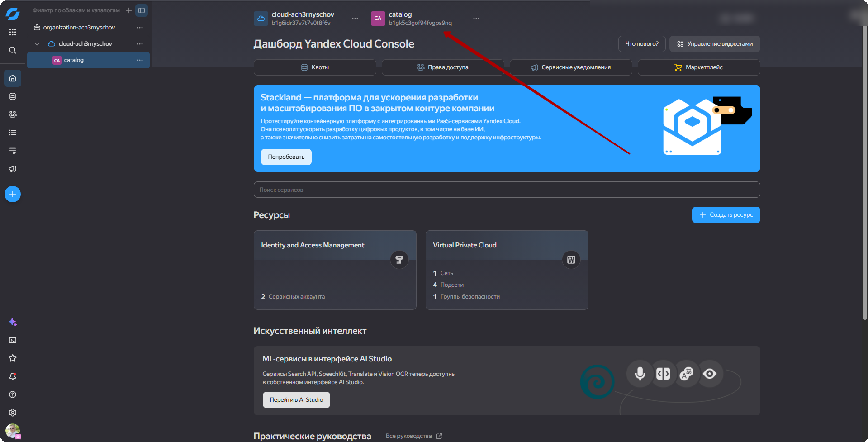Image resolution: width=868 pixels, height=442 pixels.
Task: Open the notifications bell icon
Action: 13,376
